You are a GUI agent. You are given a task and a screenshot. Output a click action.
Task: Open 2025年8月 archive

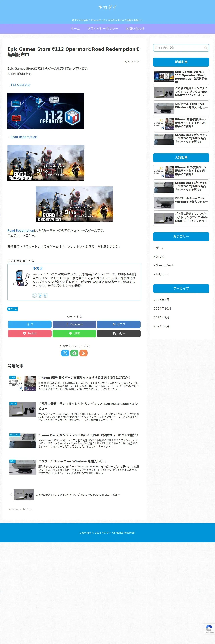coord(161,300)
